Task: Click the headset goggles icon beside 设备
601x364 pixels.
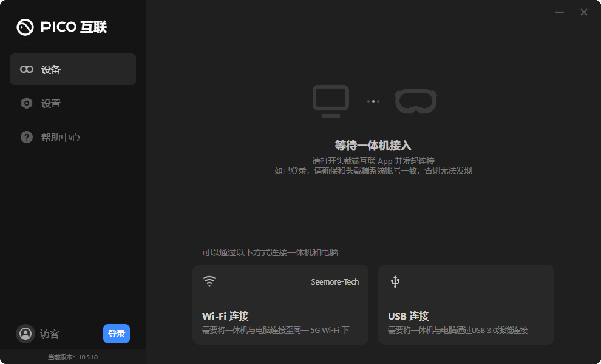Action: (x=27, y=69)
